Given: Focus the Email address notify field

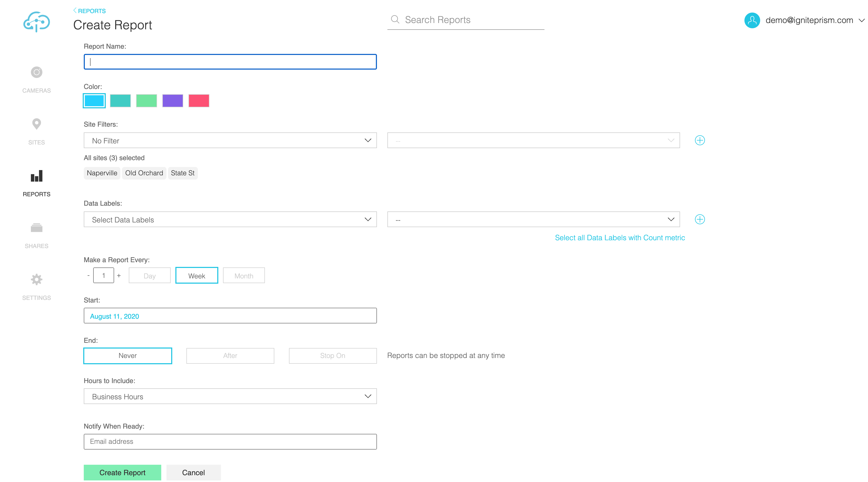Looking at the screenshot, I should 230,442.
